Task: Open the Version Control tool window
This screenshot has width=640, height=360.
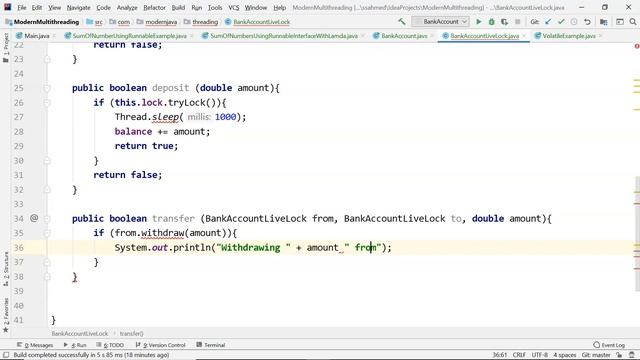Action: (x=160, y=345)
